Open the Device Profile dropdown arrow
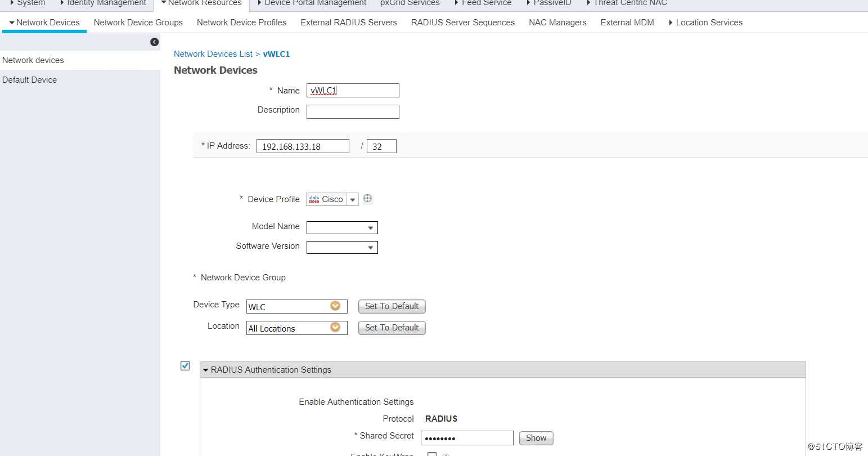868x456 pixels. pos(353,200)
